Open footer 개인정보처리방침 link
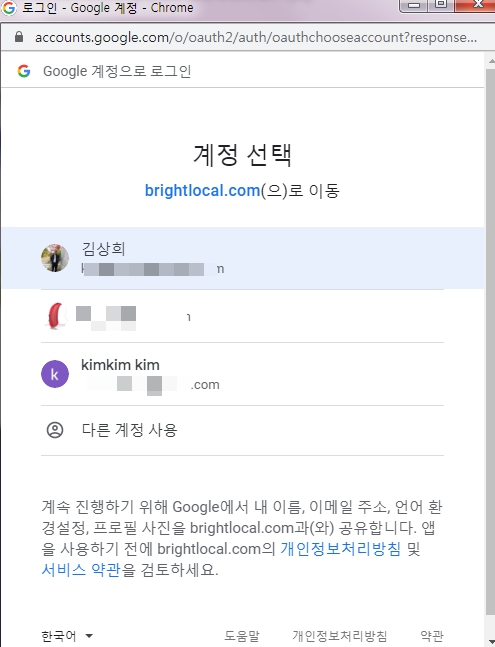The height and width of the screenshot is (647, 495). click(x=340, y=636)
